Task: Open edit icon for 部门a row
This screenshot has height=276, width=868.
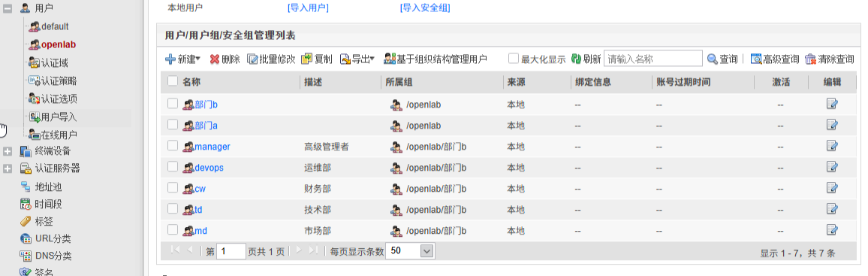Action: [831, 125]
